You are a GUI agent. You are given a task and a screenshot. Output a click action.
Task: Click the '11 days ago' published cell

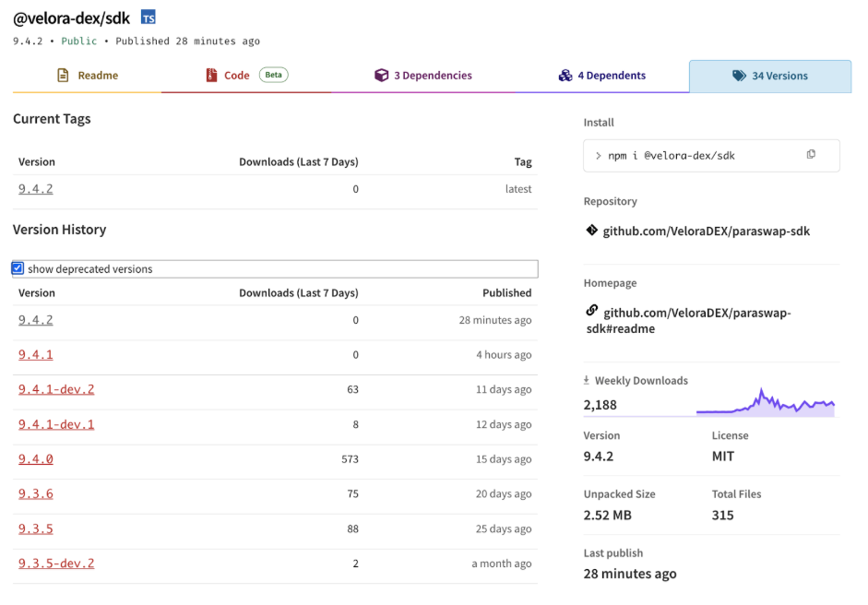tap(504, 390)
